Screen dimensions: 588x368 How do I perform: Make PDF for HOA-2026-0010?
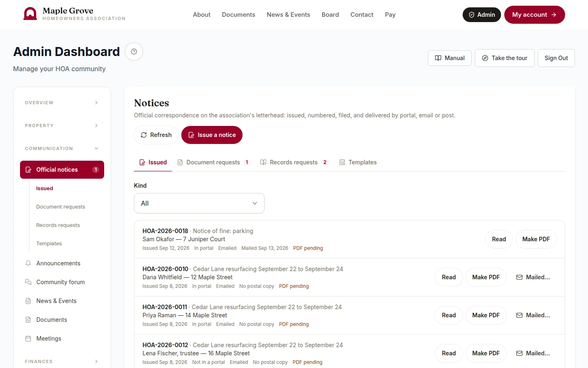[x=486, y=277]
